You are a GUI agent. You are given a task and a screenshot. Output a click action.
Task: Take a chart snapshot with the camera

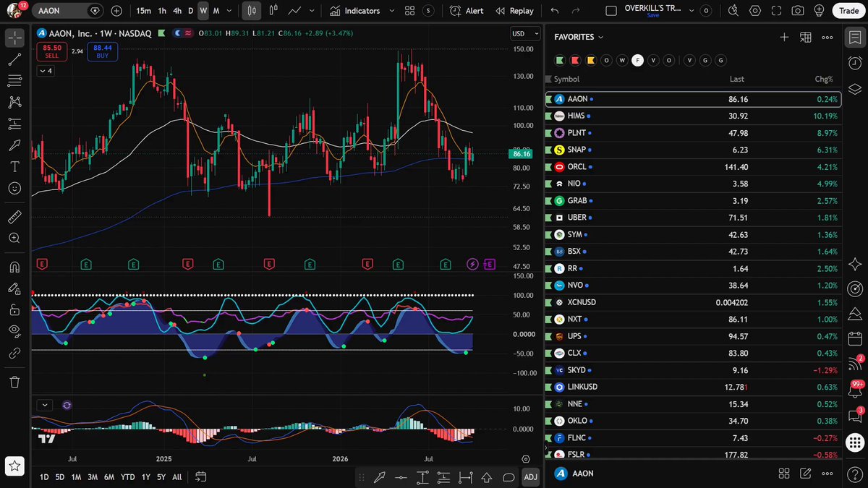click(x=798, y=11)
